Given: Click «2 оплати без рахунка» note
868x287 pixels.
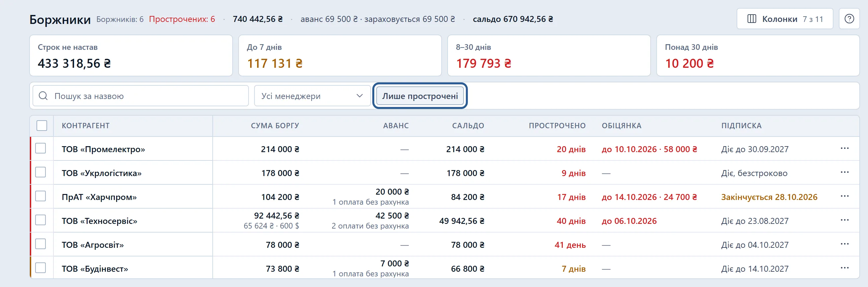Looking at the screenshot, I should (370, 226).
